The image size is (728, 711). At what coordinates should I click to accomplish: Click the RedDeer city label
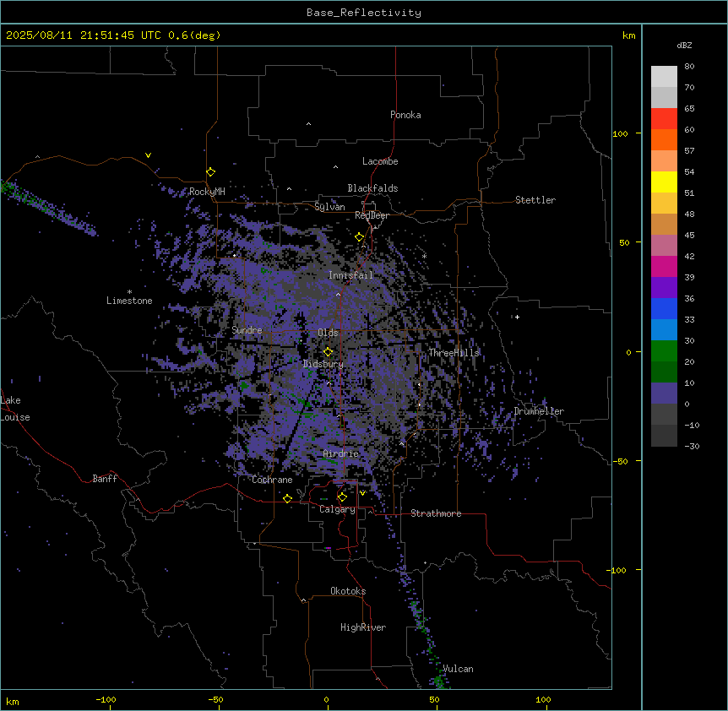(372, 215)
